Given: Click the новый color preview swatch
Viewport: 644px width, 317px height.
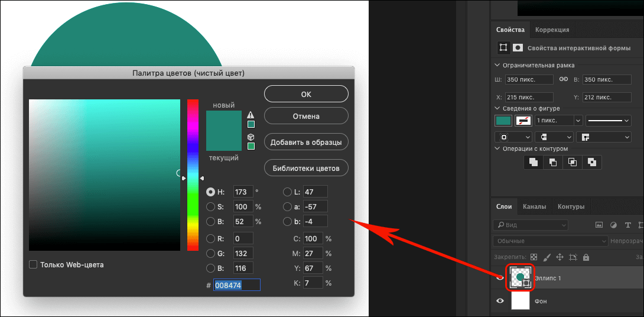Looking at the screenshot, I should tap(224, 121).
